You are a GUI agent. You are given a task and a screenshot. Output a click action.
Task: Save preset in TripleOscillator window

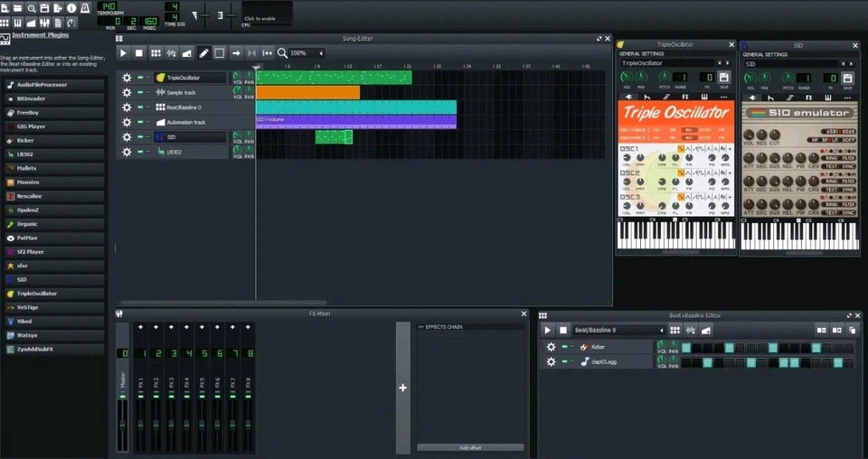point(724,78)
